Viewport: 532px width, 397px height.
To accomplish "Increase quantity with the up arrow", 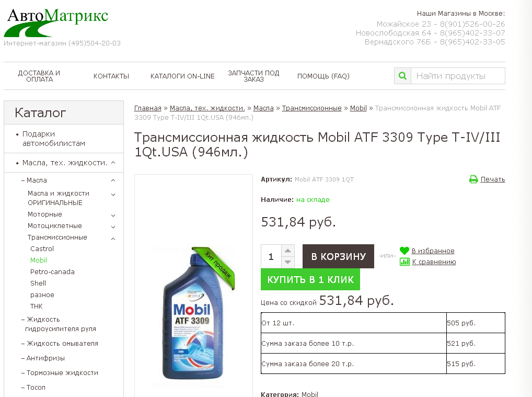I will coord(288,251).
